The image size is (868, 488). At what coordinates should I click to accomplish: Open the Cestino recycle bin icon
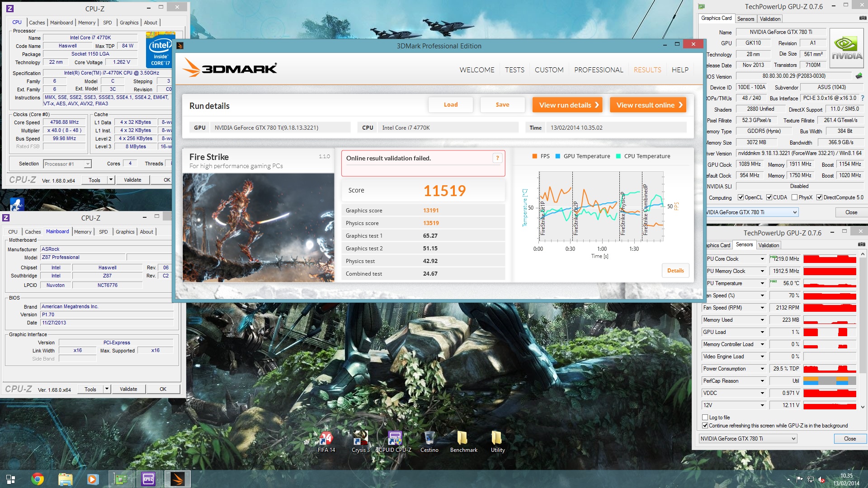(x=429, y=441)
